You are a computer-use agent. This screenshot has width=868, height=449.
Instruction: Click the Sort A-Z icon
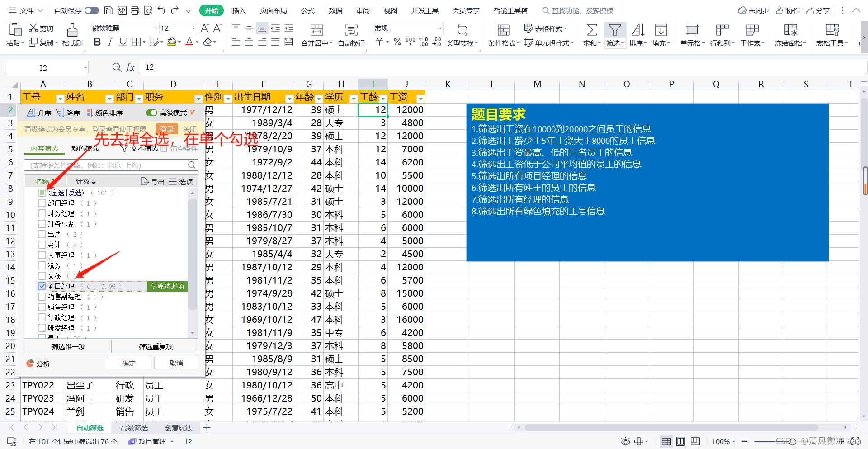point(638,30)
